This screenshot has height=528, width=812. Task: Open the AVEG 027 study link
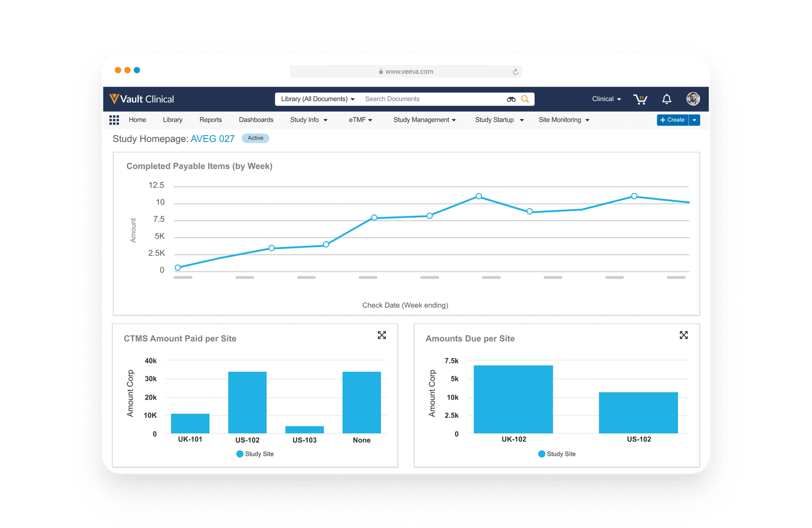213,139
